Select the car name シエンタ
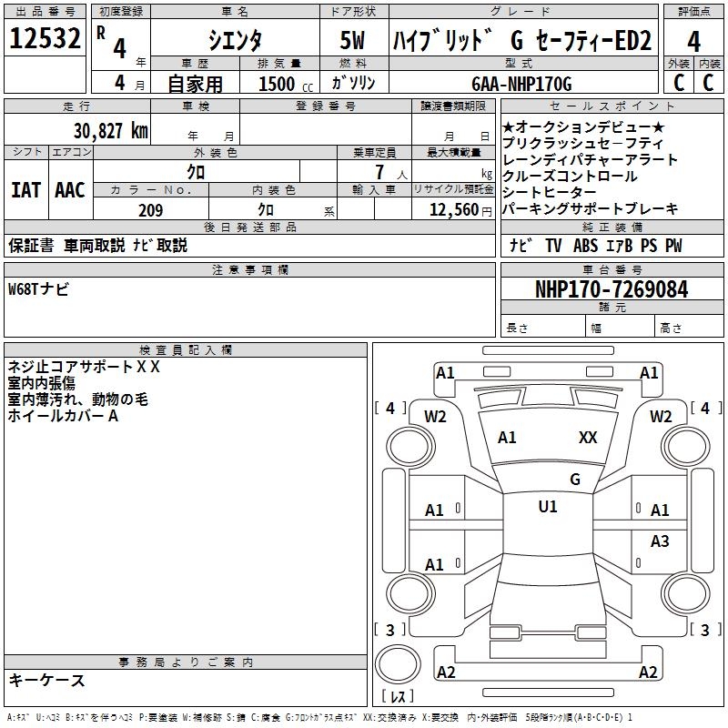Viewport: 728px width, 728px height. [235, 40]
